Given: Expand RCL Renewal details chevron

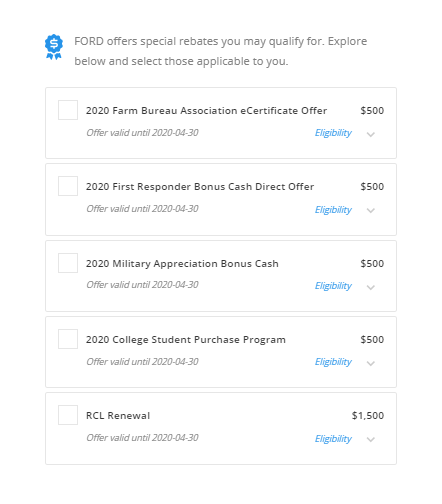Looking at the screenshot, I should tap(371, 439).
